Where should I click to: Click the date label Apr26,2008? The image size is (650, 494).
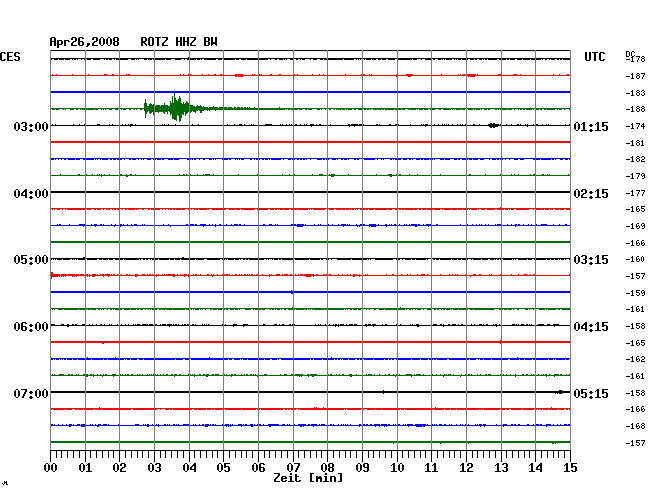(x=85, y=42)
